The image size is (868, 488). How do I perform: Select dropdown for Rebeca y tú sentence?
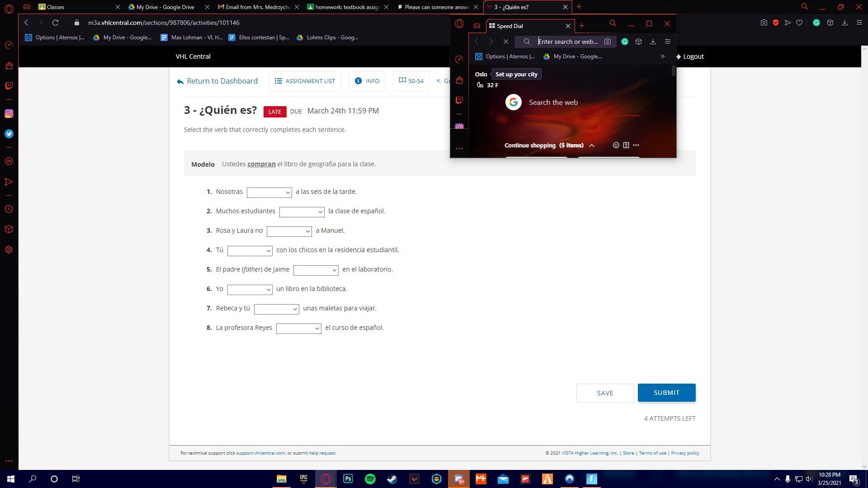[276, 309]
